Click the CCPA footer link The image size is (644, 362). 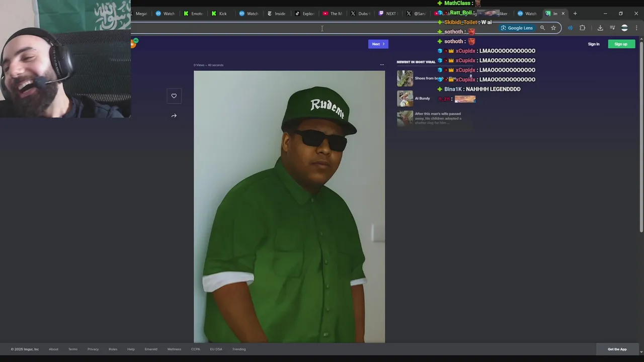pyautogui.click(x=196, y=349)
